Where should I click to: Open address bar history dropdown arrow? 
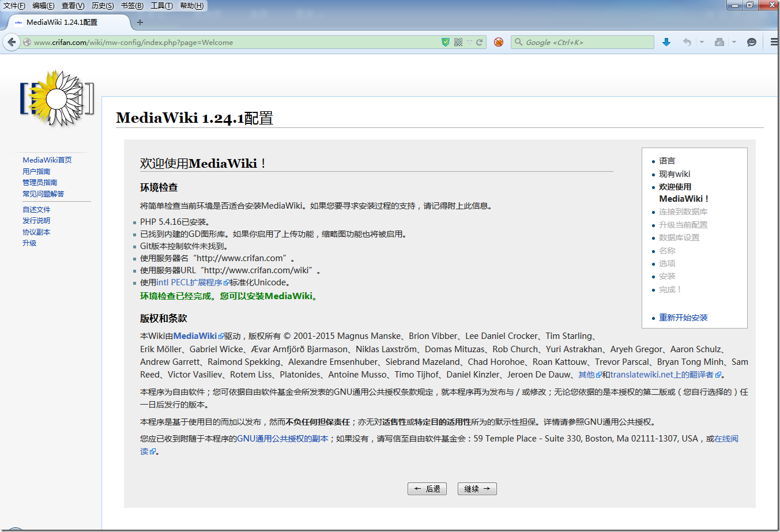[469, 42]
